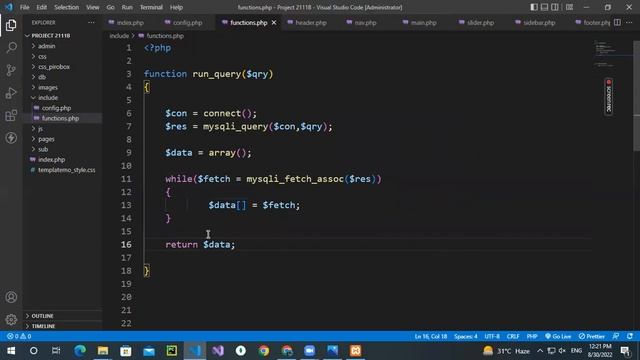Open the Help menu
The image size is (640, 360).
pos(176,7)
